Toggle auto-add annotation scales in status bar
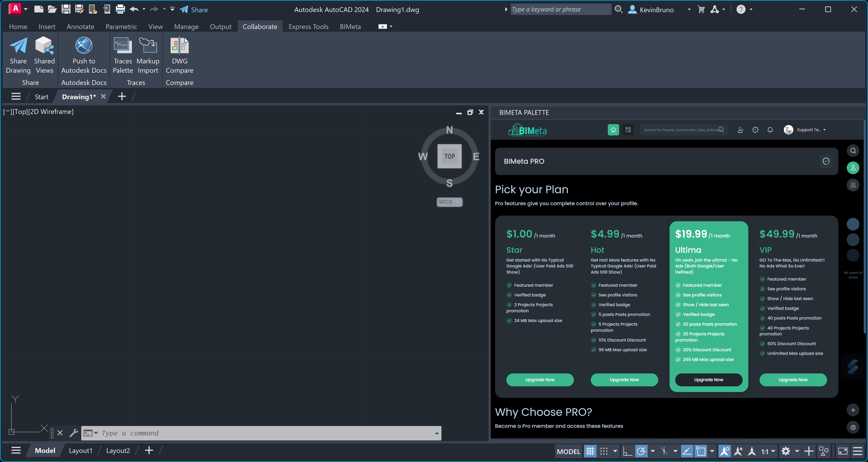 (738, 451)
